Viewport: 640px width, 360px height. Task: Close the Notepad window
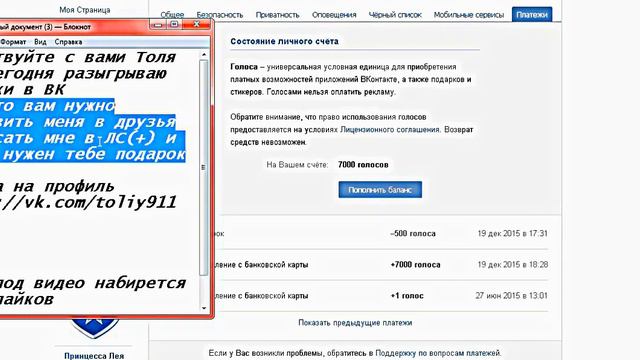pos(196,24)
